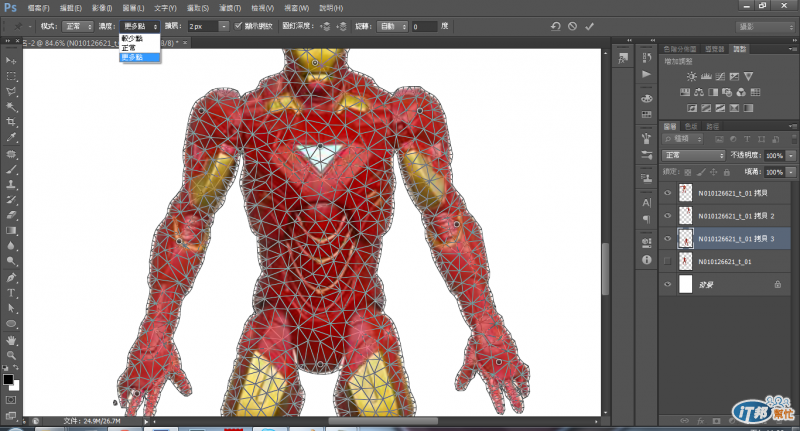Open the collapsed Info panel icon
The image size is (800, 431).
coord(646,260)
